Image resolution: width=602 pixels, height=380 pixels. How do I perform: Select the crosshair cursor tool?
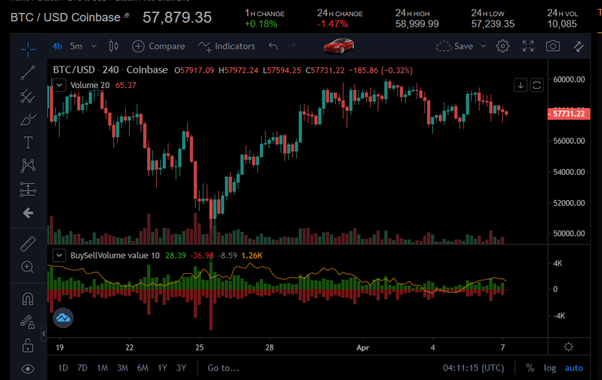click(28, 49)
